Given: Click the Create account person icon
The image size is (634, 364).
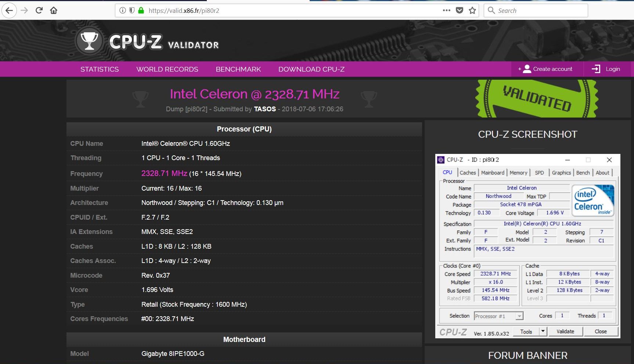Looking at the screenshot, I should pyautogui.click(x=527, y=69).
